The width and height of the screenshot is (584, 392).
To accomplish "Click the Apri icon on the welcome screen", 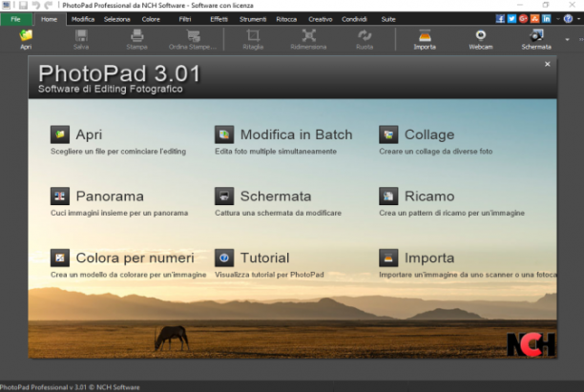I will click(x=60, y=134).
